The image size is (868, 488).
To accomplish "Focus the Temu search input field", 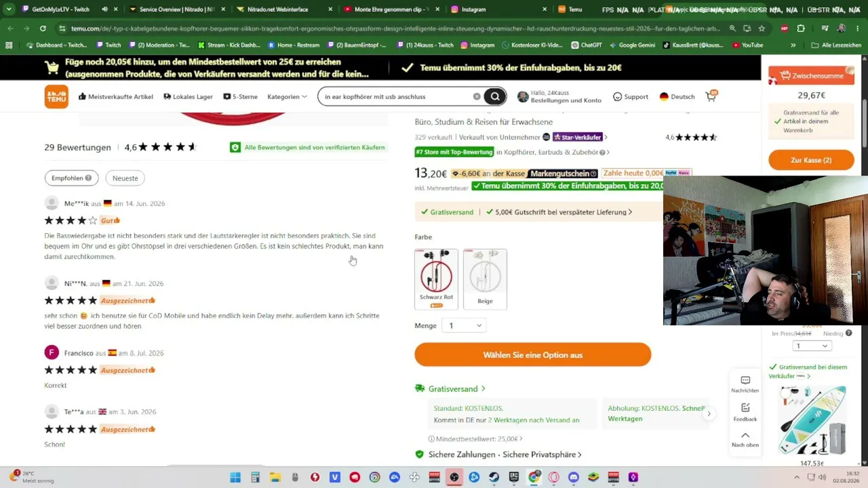I will click(397, 97).
